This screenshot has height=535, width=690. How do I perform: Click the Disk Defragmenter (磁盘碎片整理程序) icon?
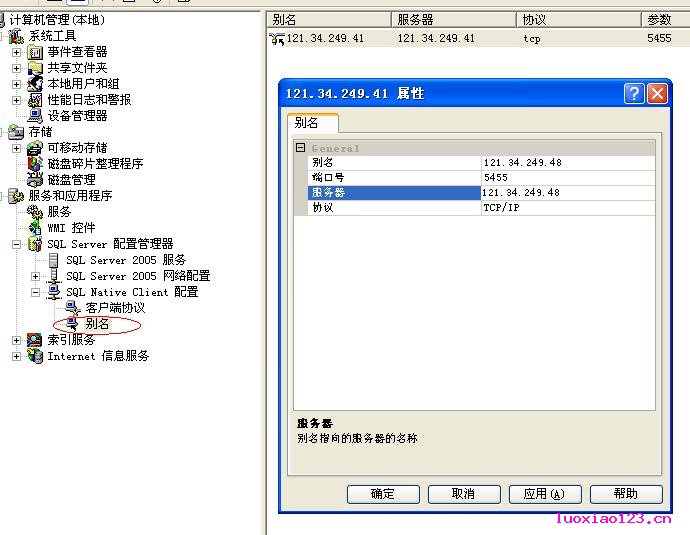coord(35,164)
